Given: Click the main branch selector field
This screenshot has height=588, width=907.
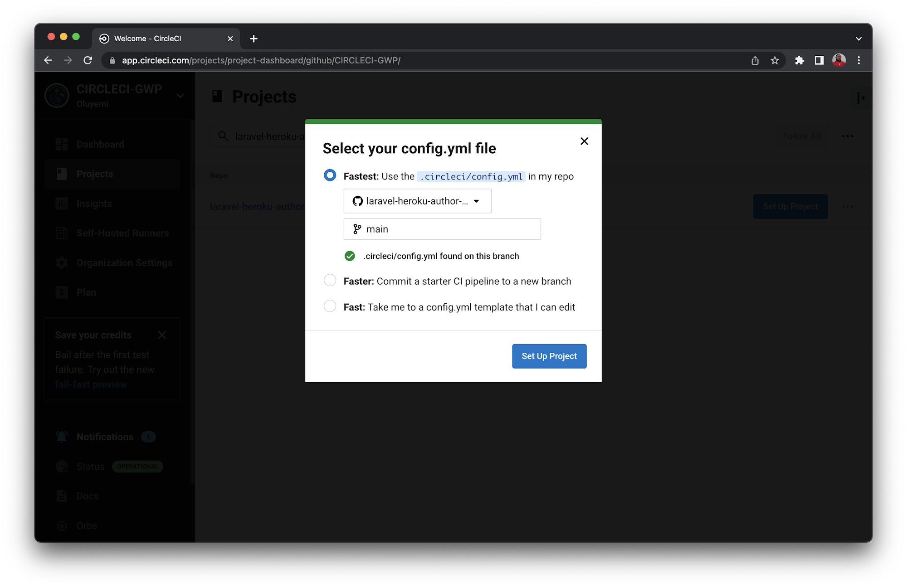Looking at the screenshot, I should (442, 229).
